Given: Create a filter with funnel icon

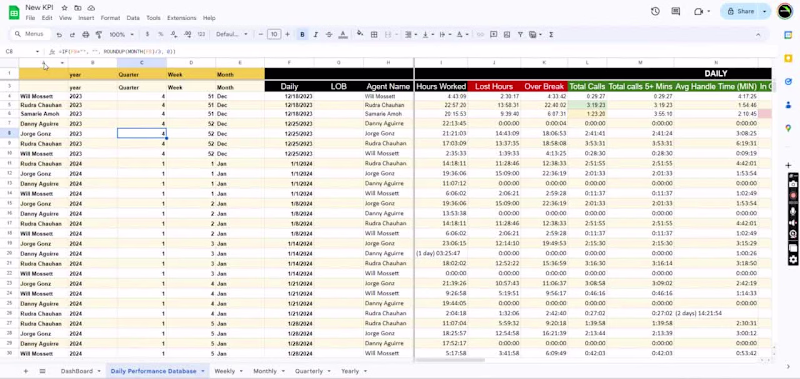Looking at the screenshot, I should pyautogui.click(x=520, y=34).
